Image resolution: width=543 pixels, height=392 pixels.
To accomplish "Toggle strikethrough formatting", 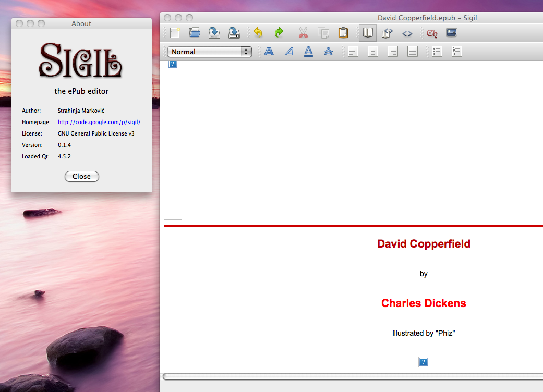I will pyautogui.click(x=328, y=52).
